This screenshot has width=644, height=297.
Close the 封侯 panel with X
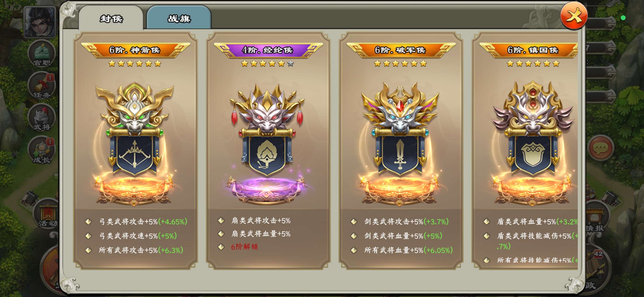tap(574, 16)
